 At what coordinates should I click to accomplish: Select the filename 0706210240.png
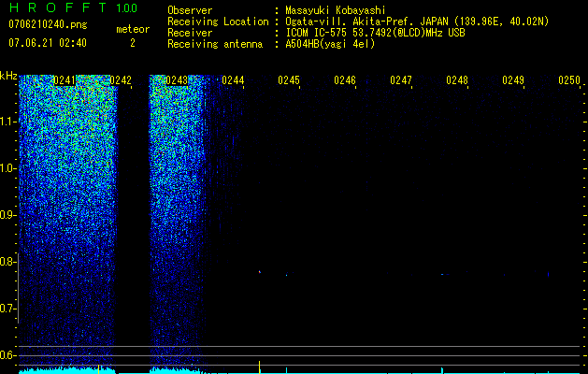click(48, 24)
